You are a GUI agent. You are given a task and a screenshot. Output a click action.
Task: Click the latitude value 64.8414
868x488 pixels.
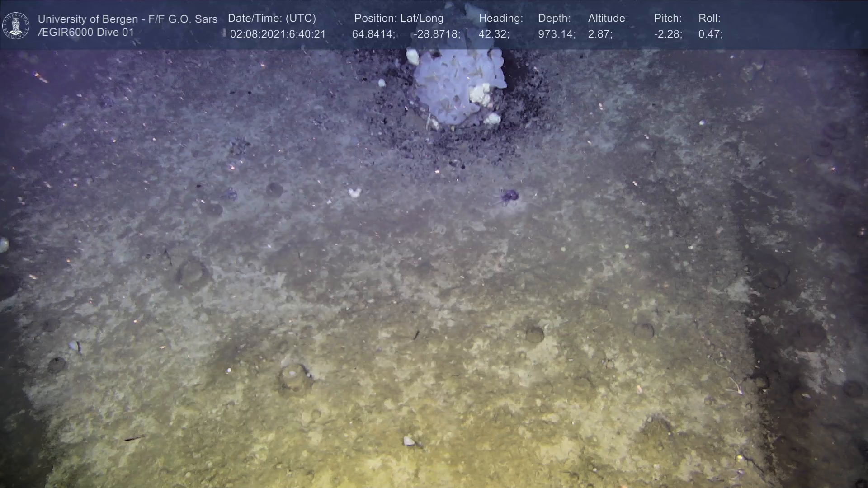(x=373, y=34)
